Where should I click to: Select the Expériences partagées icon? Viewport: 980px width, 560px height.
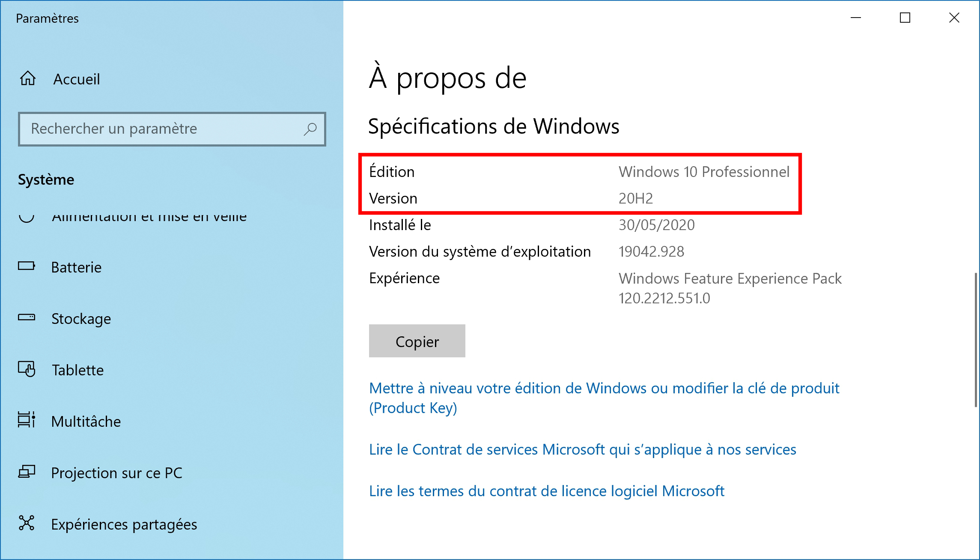[27, 523]
